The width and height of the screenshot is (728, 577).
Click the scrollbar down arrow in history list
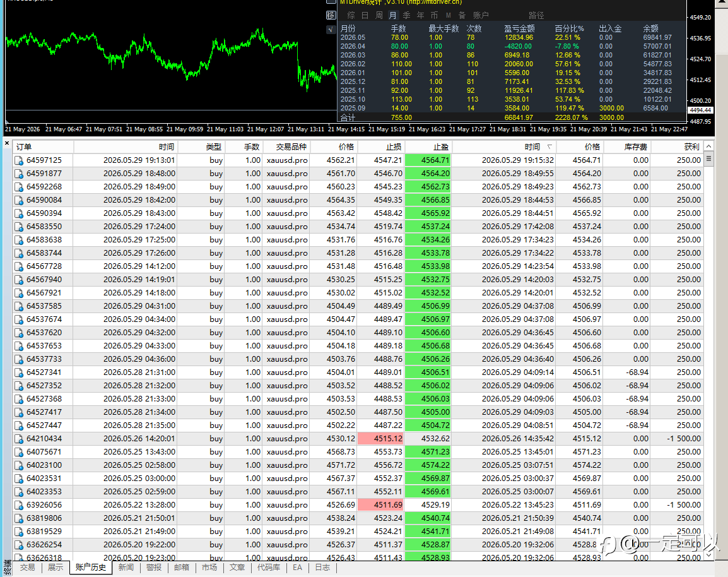708,555
